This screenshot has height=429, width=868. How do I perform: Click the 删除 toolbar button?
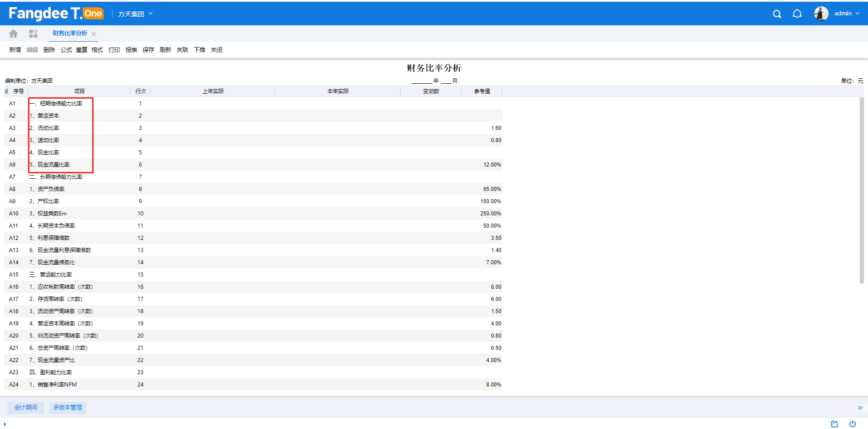tap(49, 50)
